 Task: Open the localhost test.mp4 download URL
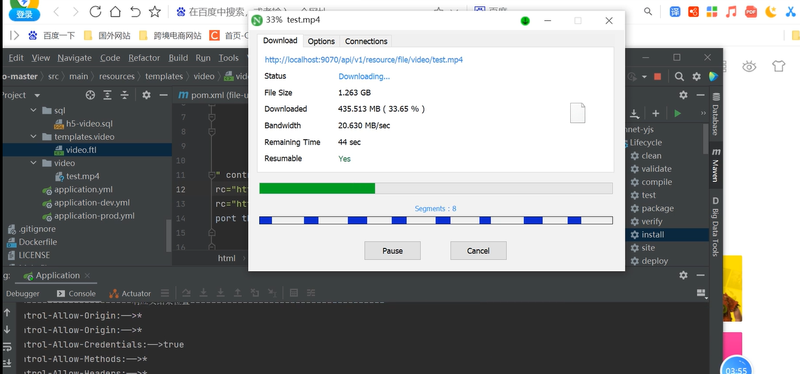click(364, 60)
